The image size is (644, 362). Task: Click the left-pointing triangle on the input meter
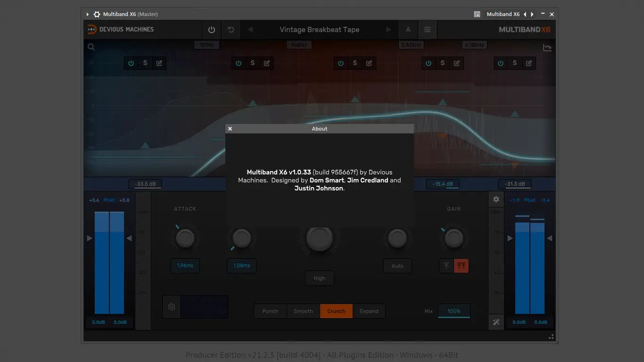tap(129, 239)
